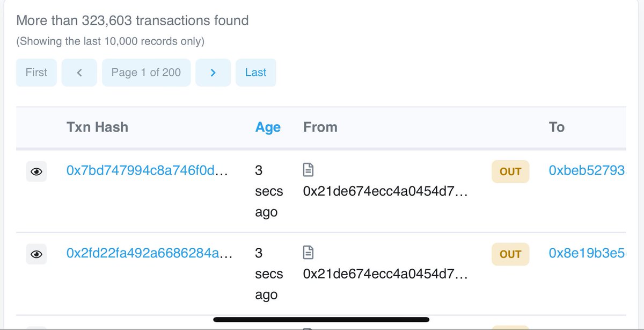
Task: Click the contract document icon in first row
Action: click(x=309, y=170)
